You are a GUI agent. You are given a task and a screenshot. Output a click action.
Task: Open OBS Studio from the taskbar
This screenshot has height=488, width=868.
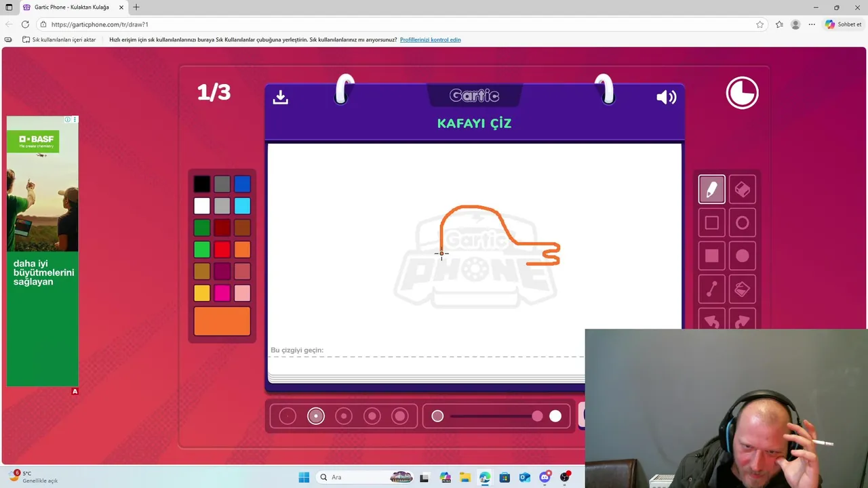(565, 477)
